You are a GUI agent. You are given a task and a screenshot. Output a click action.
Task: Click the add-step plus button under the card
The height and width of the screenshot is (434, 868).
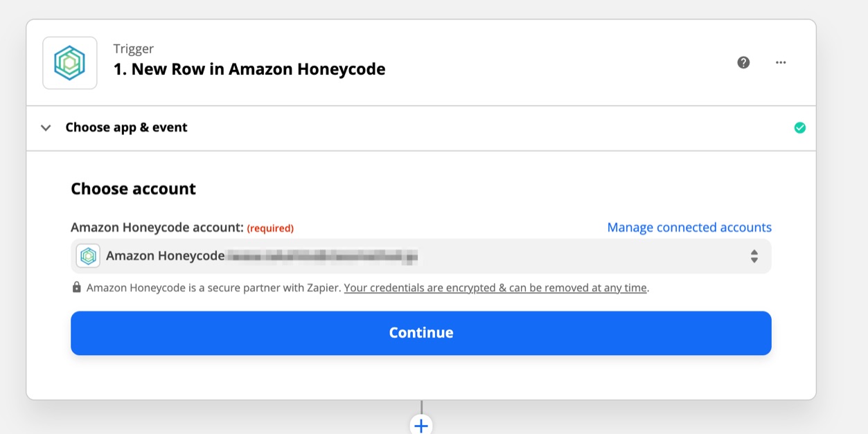(421, 425)
